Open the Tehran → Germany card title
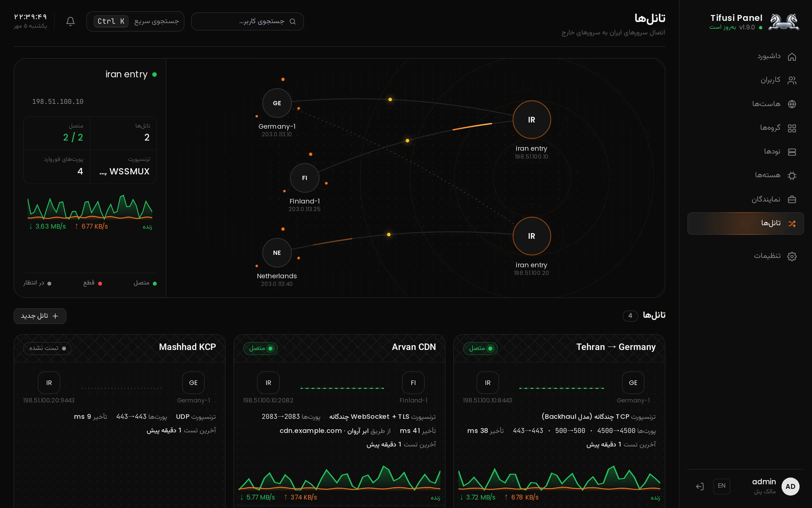Image resolution: width=812 pixels, height=508 pixels. click(x=616, y=347)
